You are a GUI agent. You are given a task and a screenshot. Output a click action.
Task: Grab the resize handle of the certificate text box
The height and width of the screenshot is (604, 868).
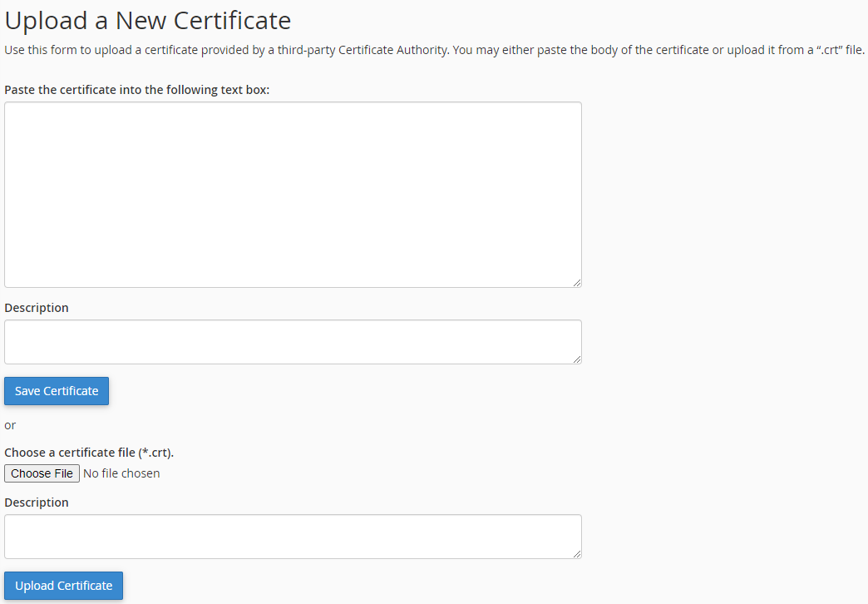click(577, 283)
